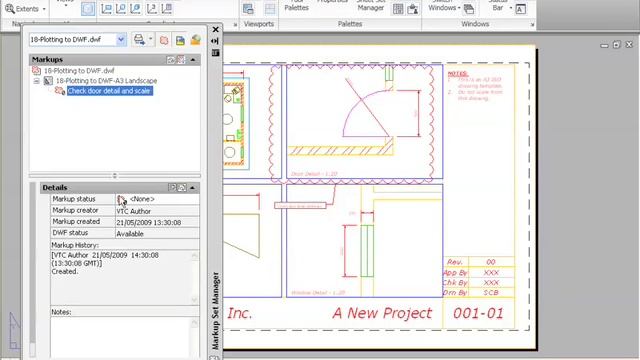Click the highlighted square view button in ribbon

[x=88, y=9]
